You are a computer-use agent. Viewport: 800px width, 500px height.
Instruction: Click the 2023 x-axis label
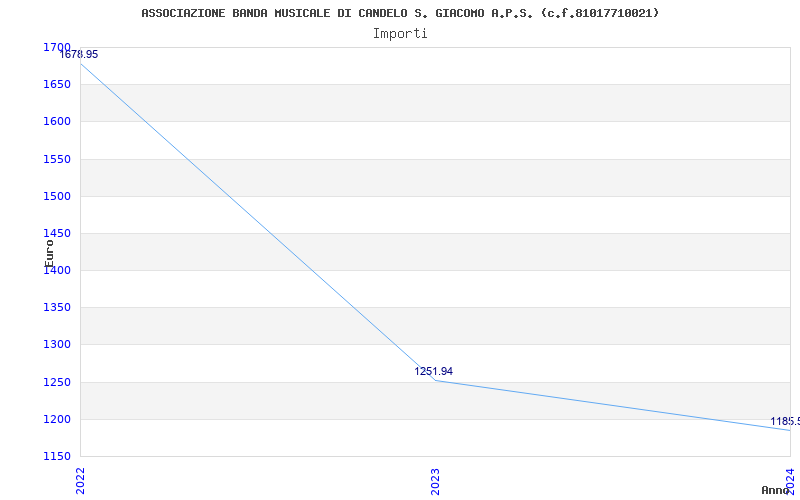point(435,481)
